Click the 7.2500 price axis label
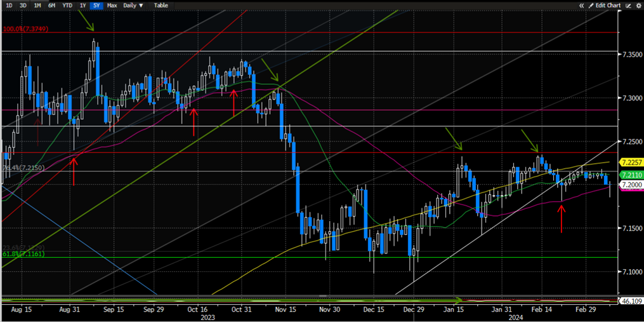The image size is (644, 322). coord(631,142)
